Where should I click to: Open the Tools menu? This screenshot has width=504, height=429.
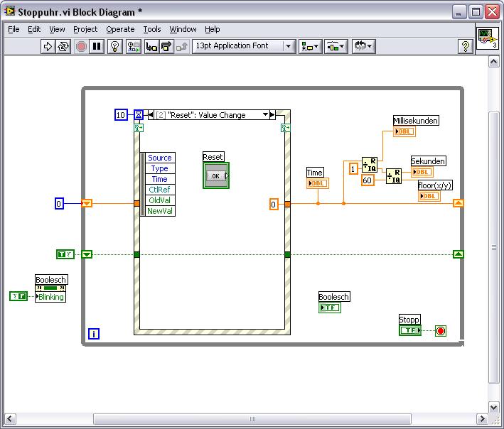(152, 29)
